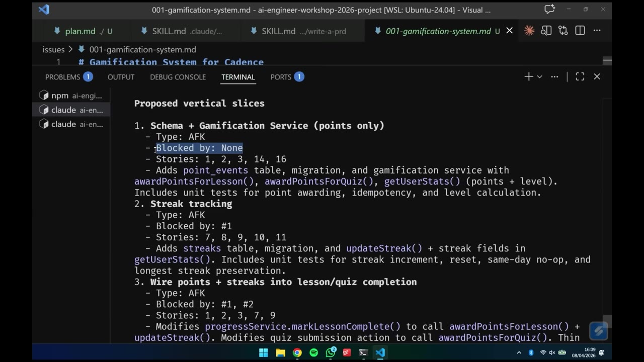Show hidden system tray icons
Image resolution: width=644 pixels, height=362 pixels.
[x=519, y=352]
